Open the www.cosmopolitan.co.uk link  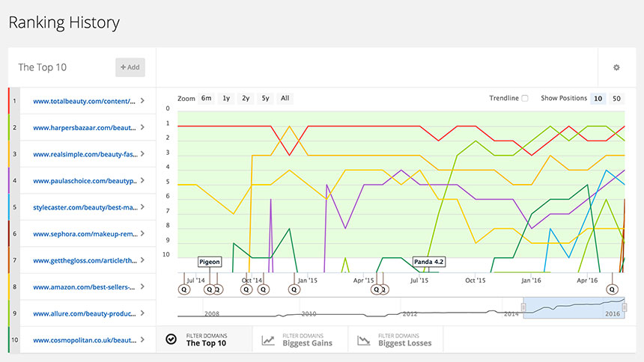click(x=85, y=340)
